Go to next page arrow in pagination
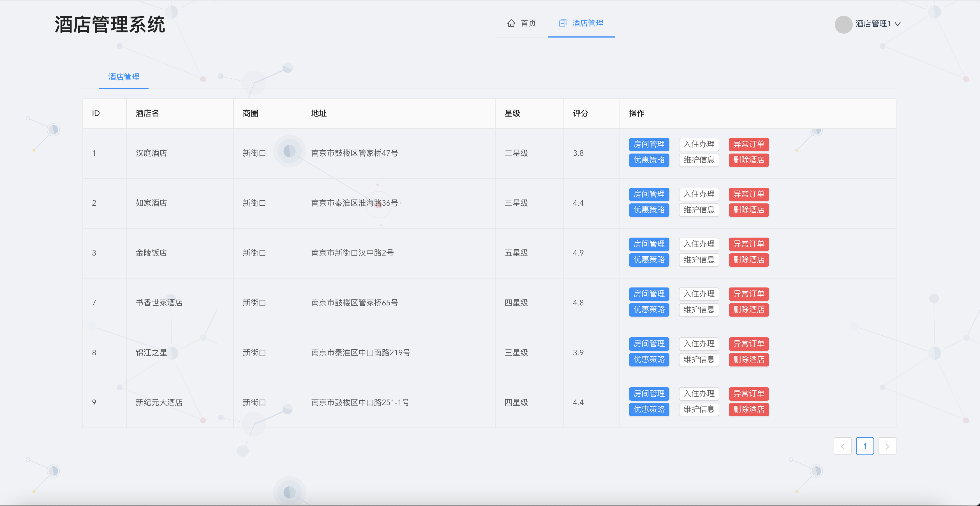The height and width of the screenshot is (506, 980). point(887,446)
